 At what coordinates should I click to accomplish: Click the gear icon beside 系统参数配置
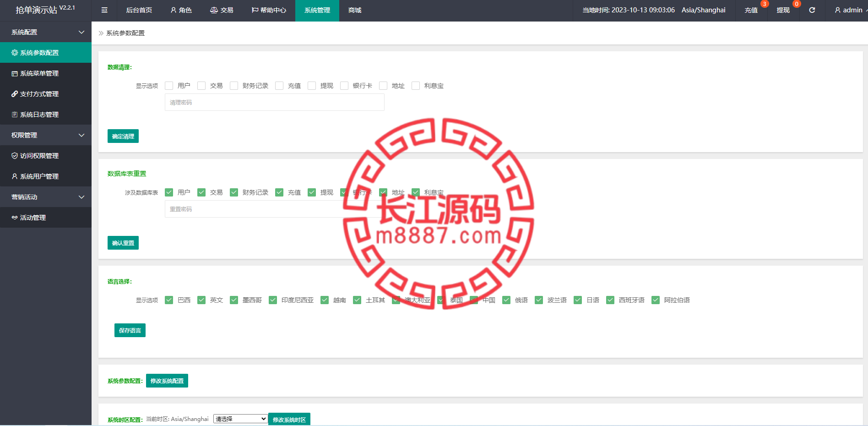[15, 53]
